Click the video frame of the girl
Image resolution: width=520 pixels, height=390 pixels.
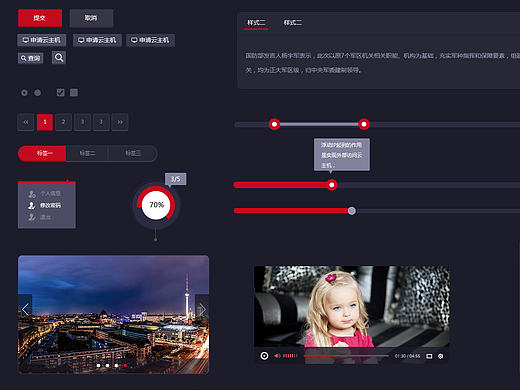(352, 307)
